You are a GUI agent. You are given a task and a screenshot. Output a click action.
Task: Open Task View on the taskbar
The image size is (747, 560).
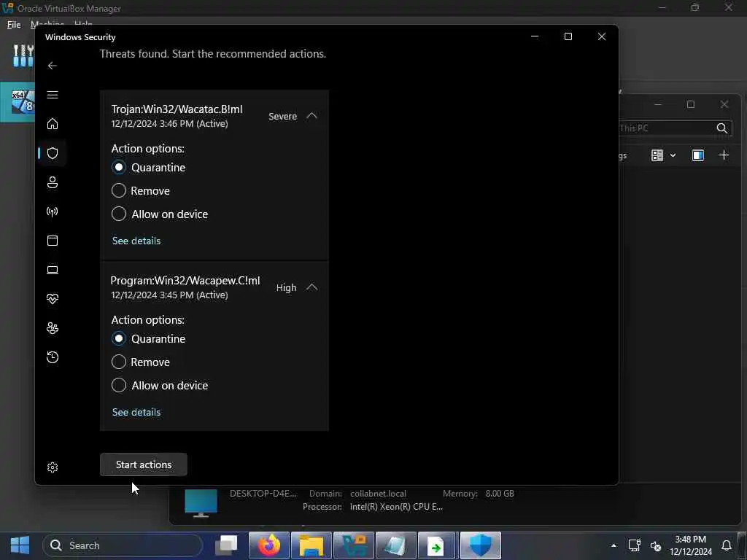tap(226, 545)
